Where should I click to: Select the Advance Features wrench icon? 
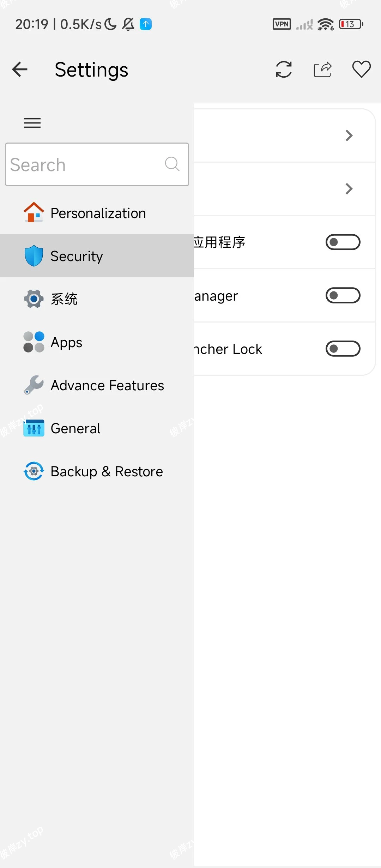coord(34,385)
